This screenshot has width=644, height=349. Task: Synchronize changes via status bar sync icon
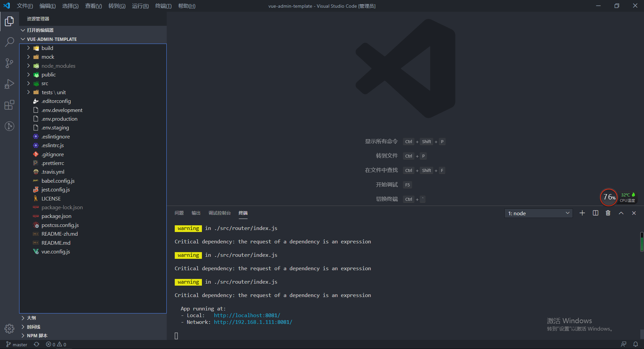coord(37,345)
